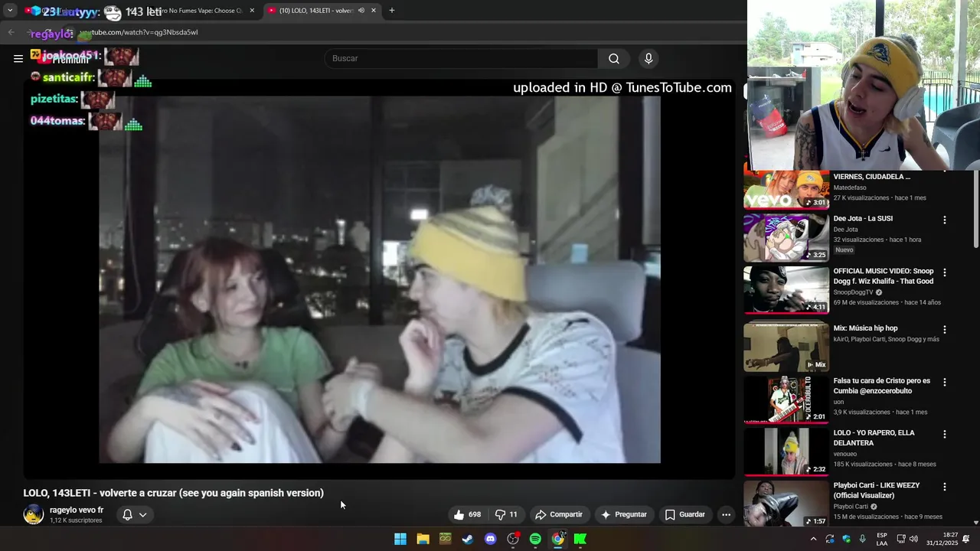Open new browser tab with plus button
The height and width of the screenshot is (551, 980).
(x=392, y=11)
